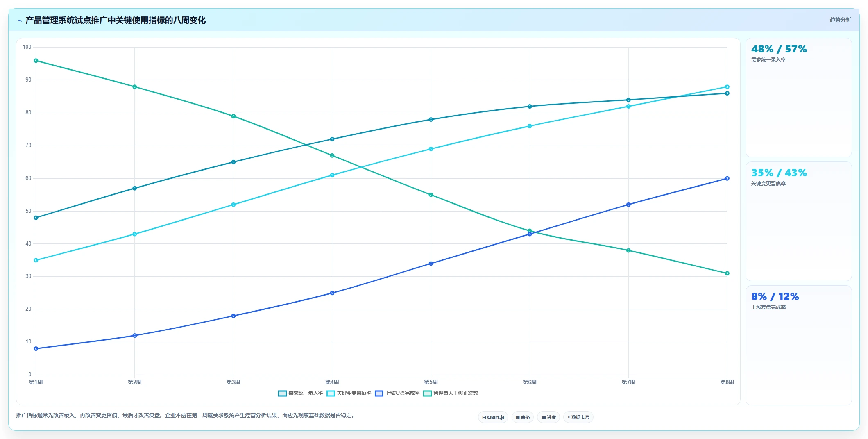Open the 35% / 43% 关键变更留痕率 card
Image resolution: width=868 pixels, height=439 pixels.
click(x=798, y=221)
